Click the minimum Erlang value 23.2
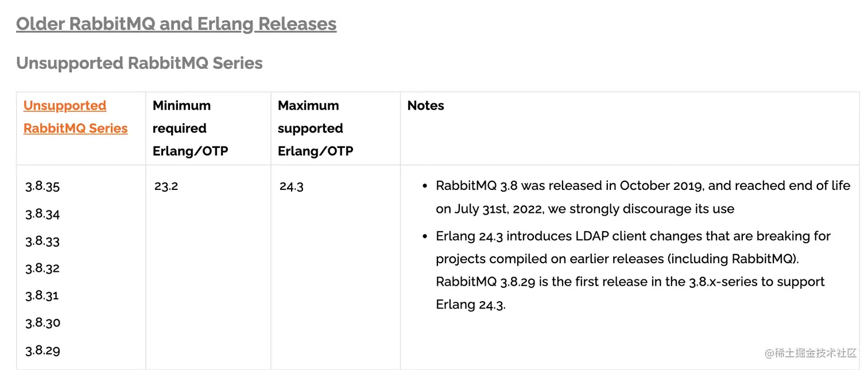Screen dimensions: 868x370 click(166, 186)
